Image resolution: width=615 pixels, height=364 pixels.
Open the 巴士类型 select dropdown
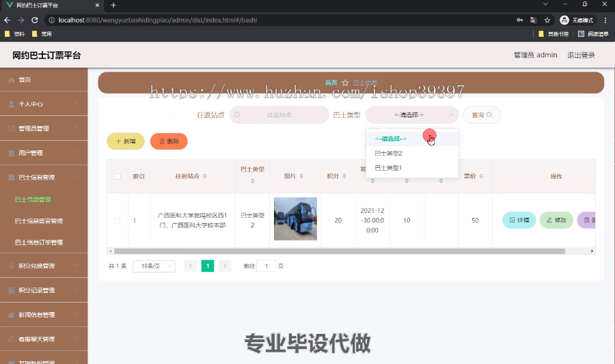pos(412,115)
